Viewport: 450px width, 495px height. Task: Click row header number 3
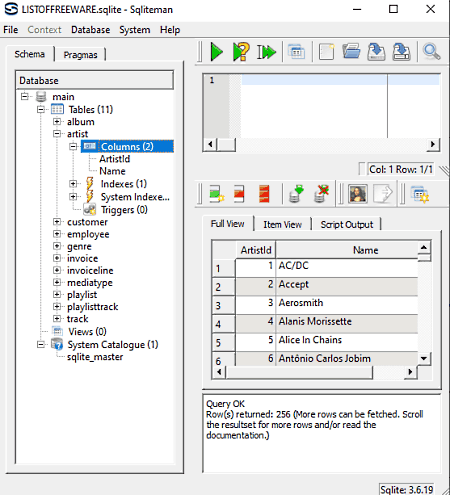point(224,306)
